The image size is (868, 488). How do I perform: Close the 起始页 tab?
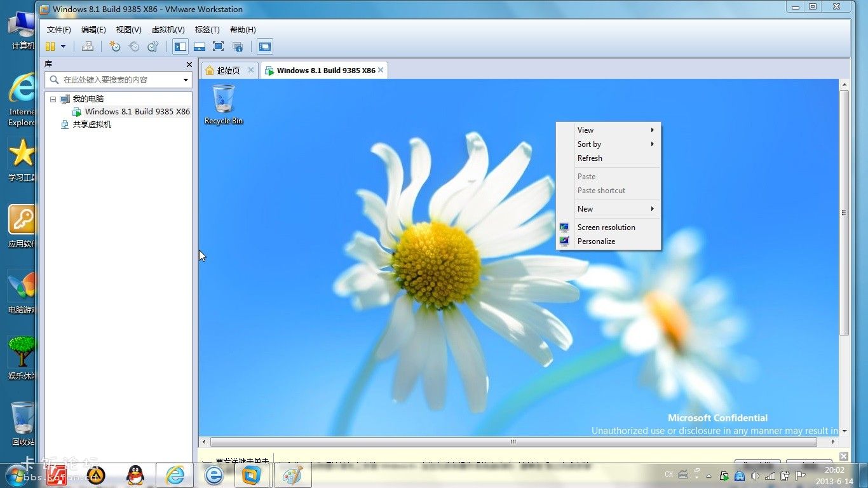(x=251, y=70)
